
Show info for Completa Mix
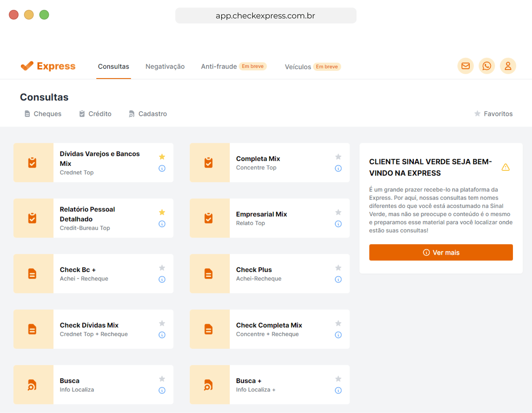(338, 168)
